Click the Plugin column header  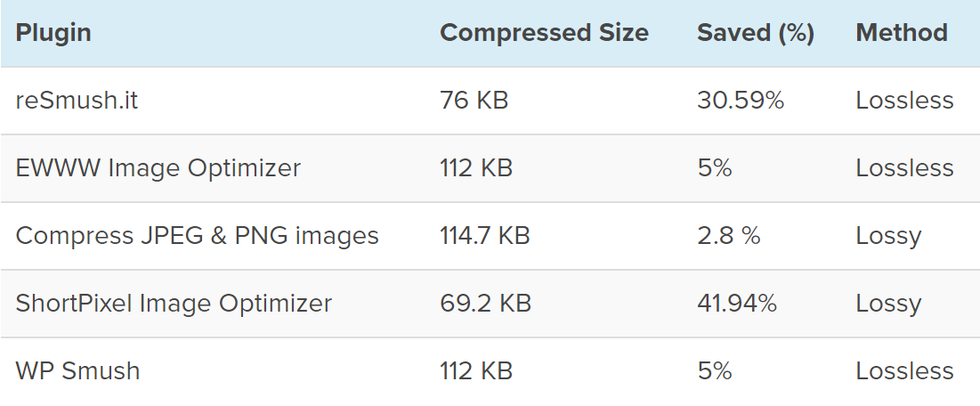coord(53,34)
